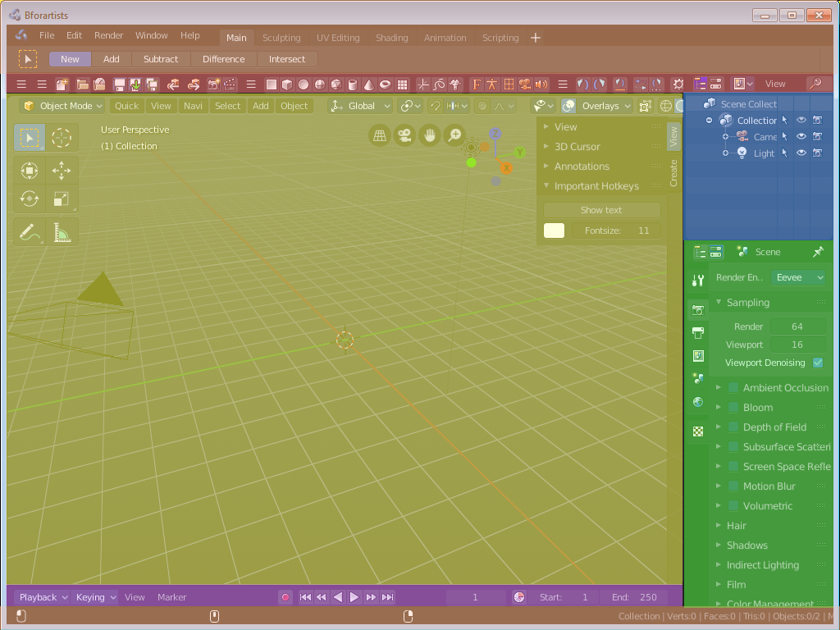The image size is (840, 630).
Task: Switch to orthographic grid view icon
Action: (x=379, y=135)
